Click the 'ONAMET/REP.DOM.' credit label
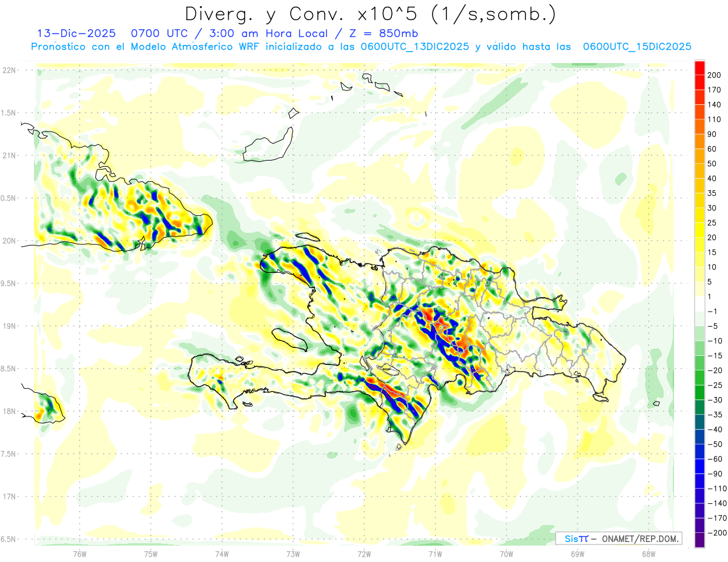The height and width of the screenshot is (562, 728). tap(640, 538)
